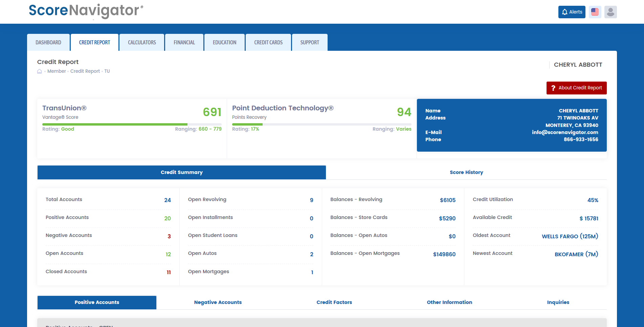Click the Rating: 17% label
644x327 pixels.
(246, 129)
